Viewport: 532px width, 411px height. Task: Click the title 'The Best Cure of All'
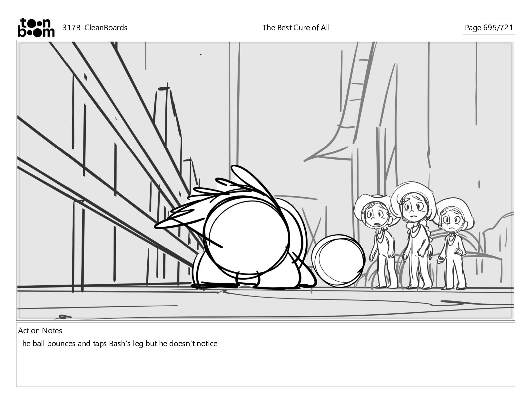click(x=296, y=28)
